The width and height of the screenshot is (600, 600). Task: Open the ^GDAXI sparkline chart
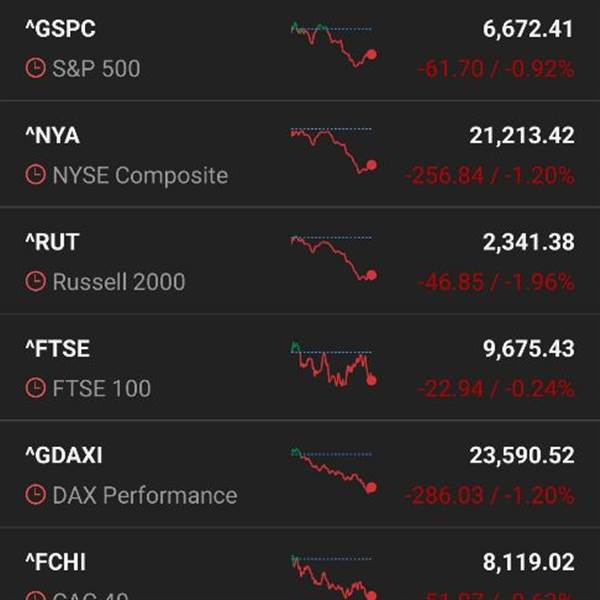pyautogui.click(x=333, y=470)
